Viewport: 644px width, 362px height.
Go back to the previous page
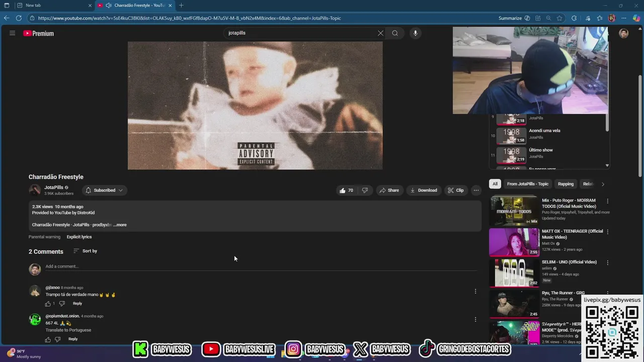tap(6, 18)
